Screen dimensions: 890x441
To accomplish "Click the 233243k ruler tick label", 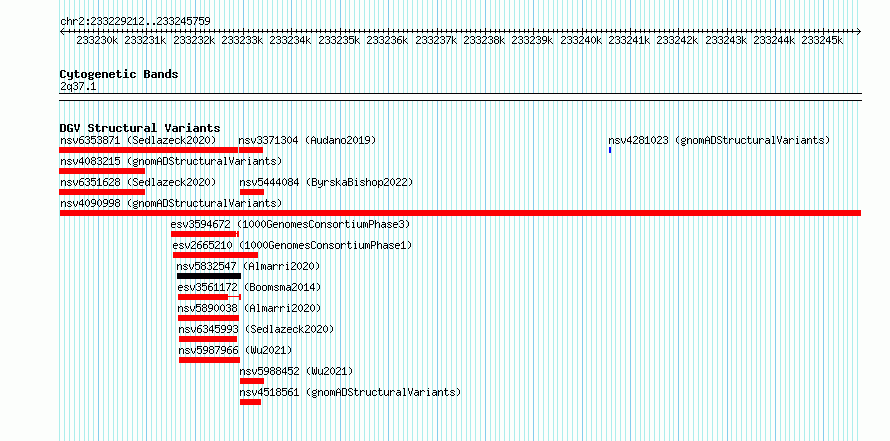I will click(x=727, y=41).
